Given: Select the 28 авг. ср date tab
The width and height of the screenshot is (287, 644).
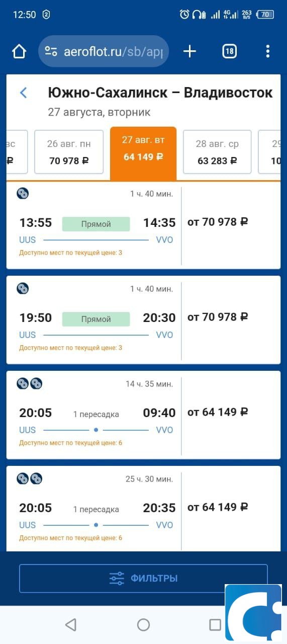Looking at the screenshot, I should coord(217,152).
